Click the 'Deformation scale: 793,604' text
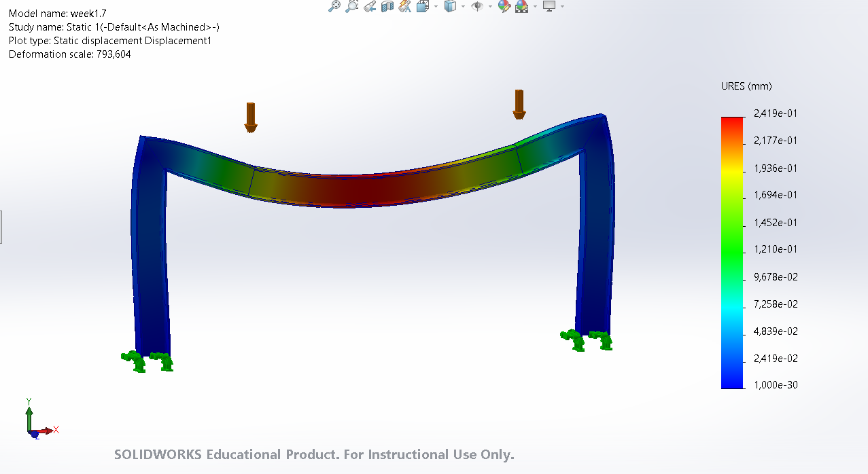This screenshot has height=474, width=868. click(69, 54)
